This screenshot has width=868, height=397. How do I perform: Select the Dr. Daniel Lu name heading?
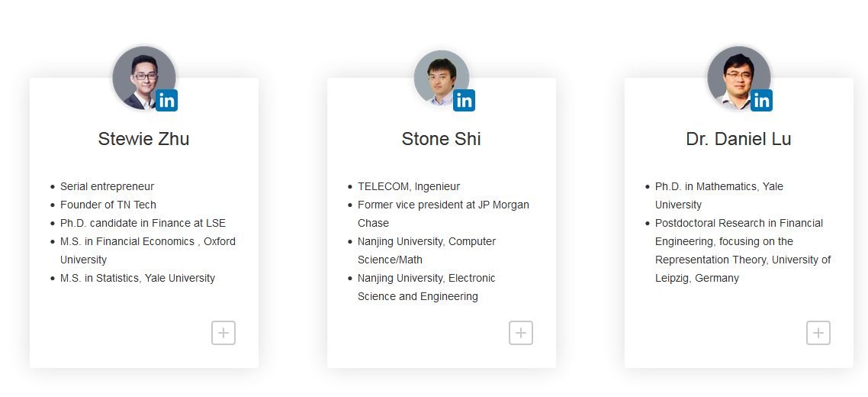738,139
